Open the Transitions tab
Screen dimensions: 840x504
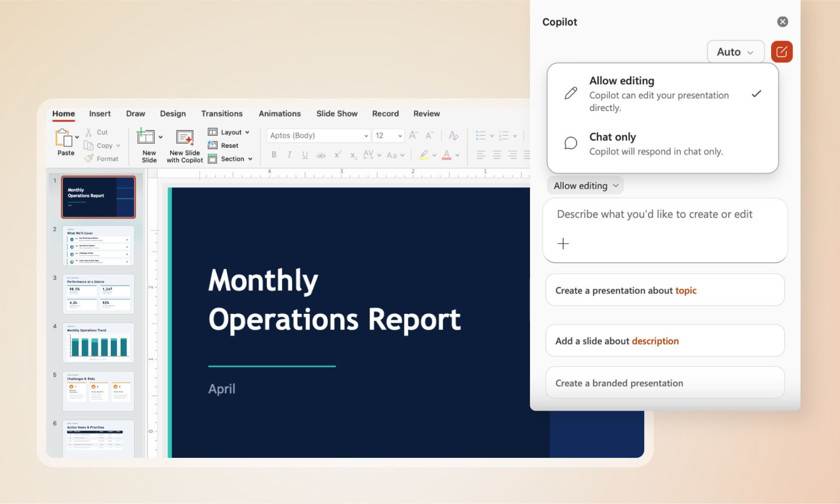click(221, 113)
